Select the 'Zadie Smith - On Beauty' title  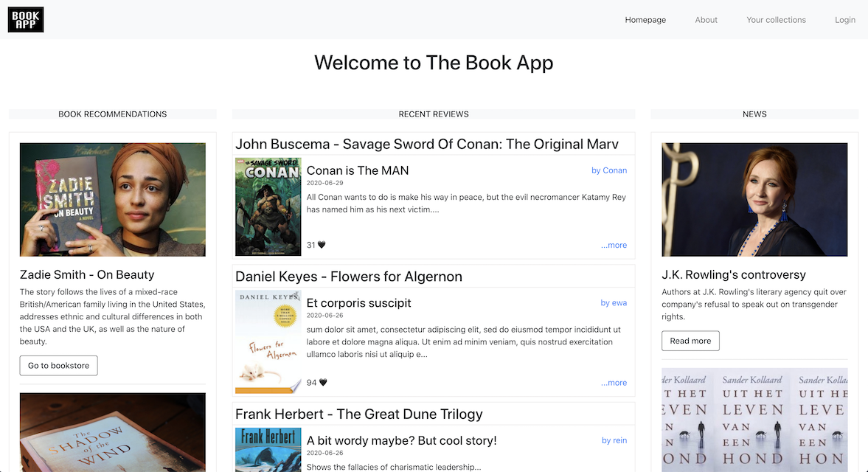87,274
